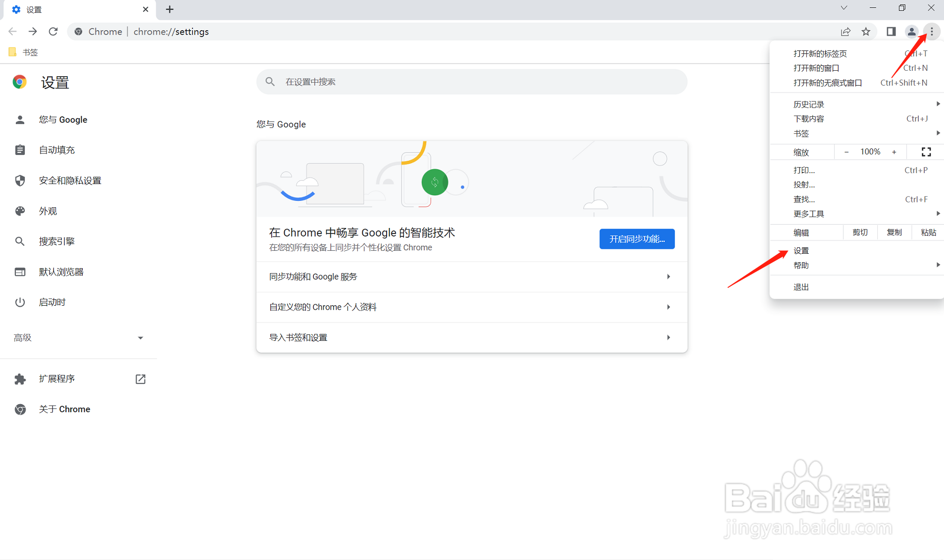Select 设置 in the Chrome menu
Image resolution: width=944 pixels, height=560 pixels.
(x=857, y=251)
